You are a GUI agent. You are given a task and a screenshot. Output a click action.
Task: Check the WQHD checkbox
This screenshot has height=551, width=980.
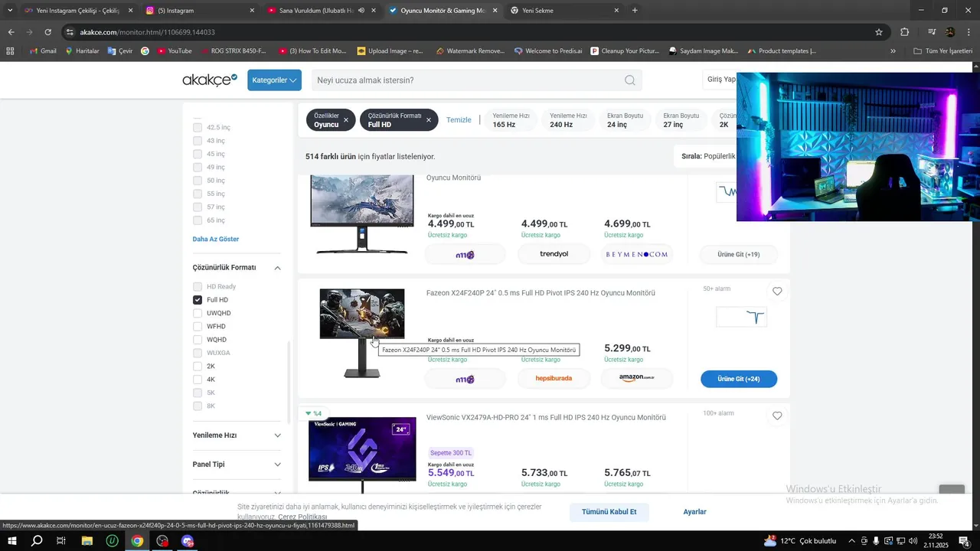pos(198,340)
